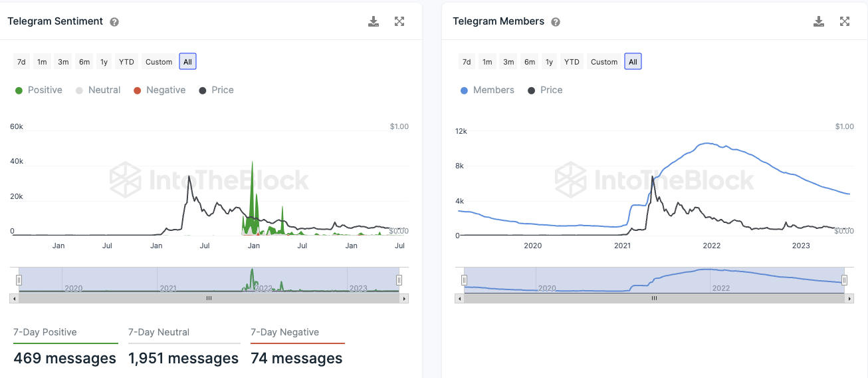This screenshot has width=868, height=378.
Task: Select 7d range on Sentiment chart
Action: pyautogui.click(x=21, y=62)
